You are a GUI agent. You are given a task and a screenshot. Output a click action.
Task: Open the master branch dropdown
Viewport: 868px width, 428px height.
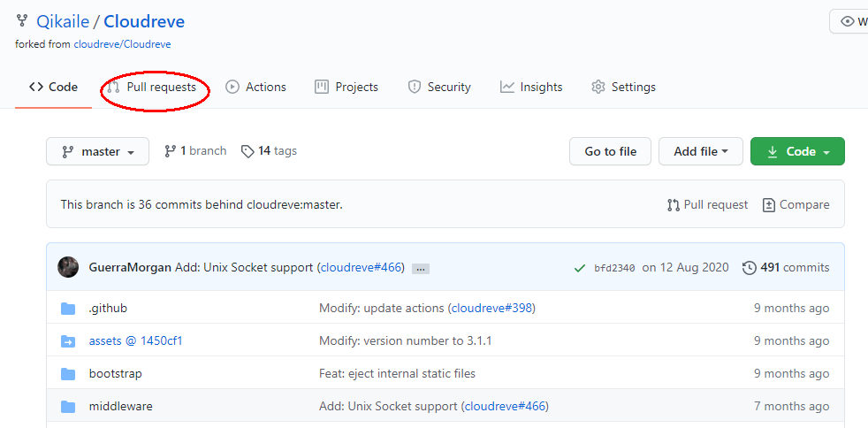click(97, 151)
